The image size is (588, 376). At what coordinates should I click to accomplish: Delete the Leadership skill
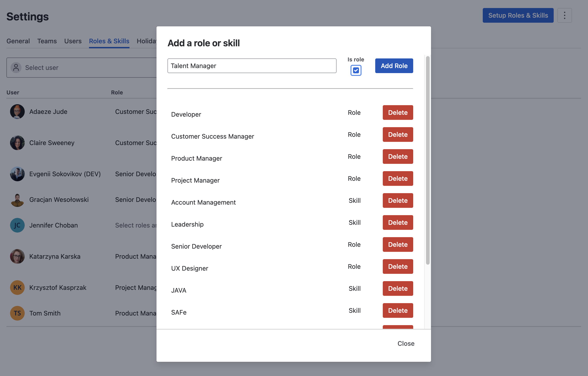[x=398, y=222]
